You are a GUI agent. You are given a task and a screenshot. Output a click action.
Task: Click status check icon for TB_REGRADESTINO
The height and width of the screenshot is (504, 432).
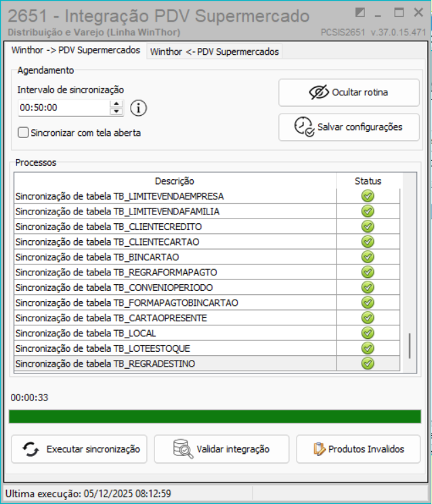tap(368, 363)
